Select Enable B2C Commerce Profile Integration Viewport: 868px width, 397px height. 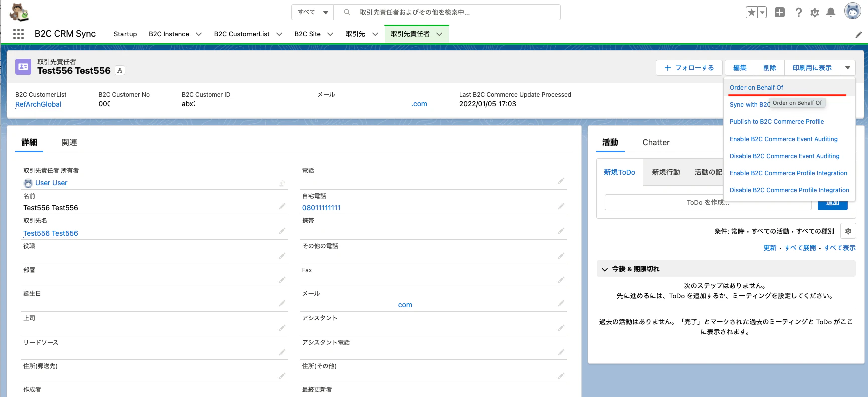tap(789, 173)
